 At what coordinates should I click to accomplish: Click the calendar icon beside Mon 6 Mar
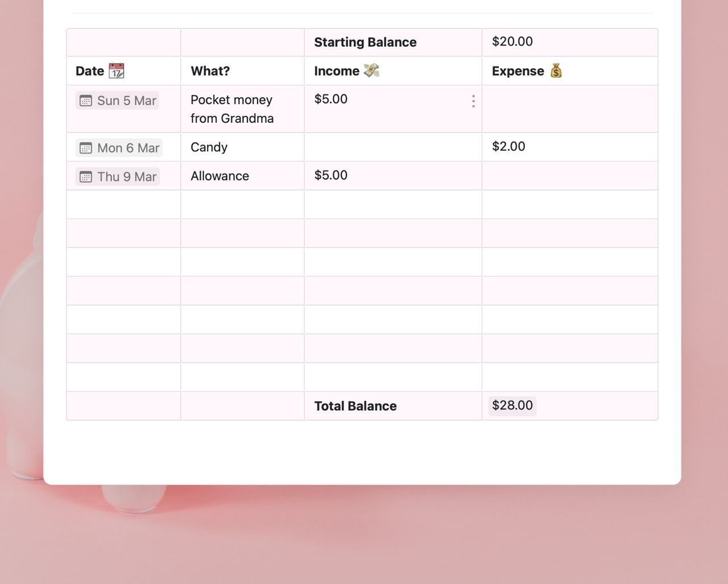[85, 148]
